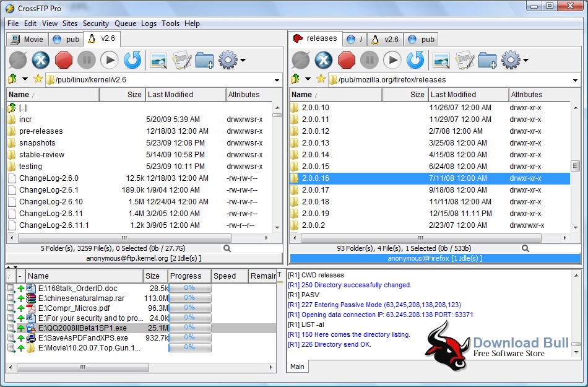Viewport: 588px width, 387px height.
Task: Refresh the kernel v2.6 directory listing
Action: (x=132, y=60)
